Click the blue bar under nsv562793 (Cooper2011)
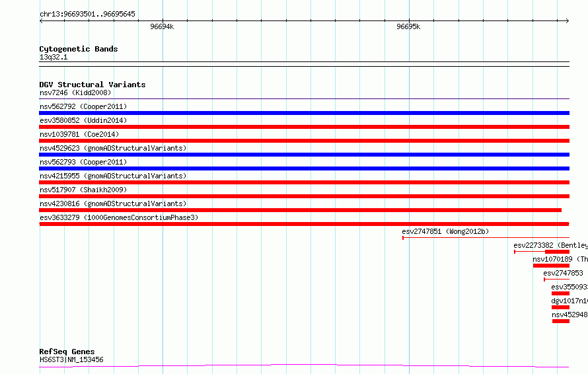The image size is (588, 374). coord(304,168)
